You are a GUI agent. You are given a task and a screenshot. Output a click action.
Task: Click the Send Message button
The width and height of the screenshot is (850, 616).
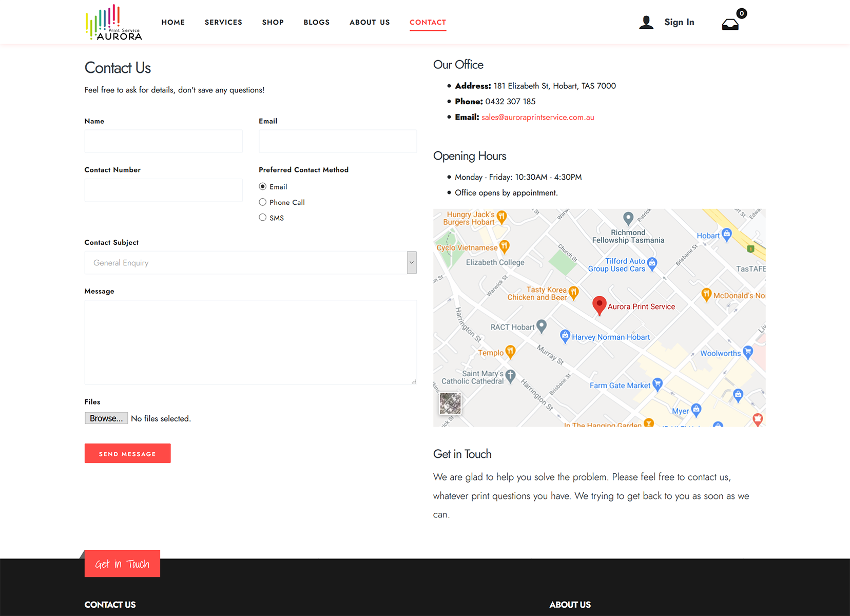pyautogui.click(x=127, y=453)
